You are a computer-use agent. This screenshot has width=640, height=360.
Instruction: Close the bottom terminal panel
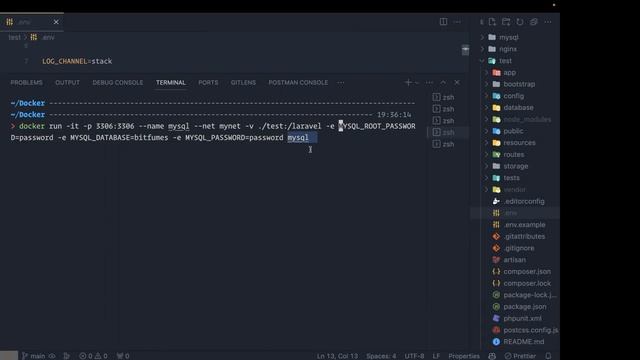click(x=457, y=82)
